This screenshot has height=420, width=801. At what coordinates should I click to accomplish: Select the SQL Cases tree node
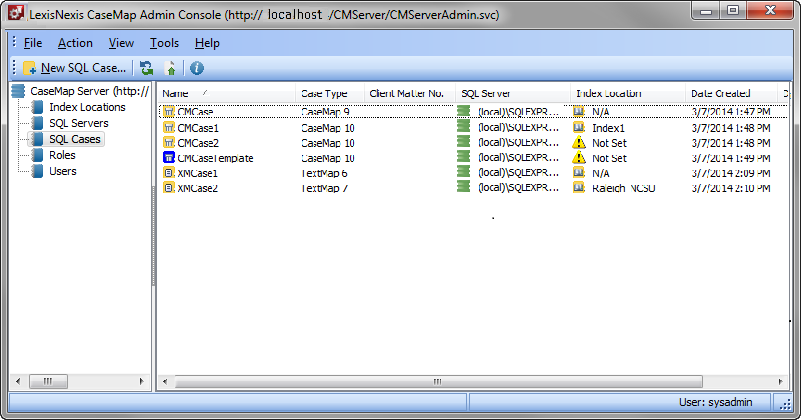click(75, 139)
